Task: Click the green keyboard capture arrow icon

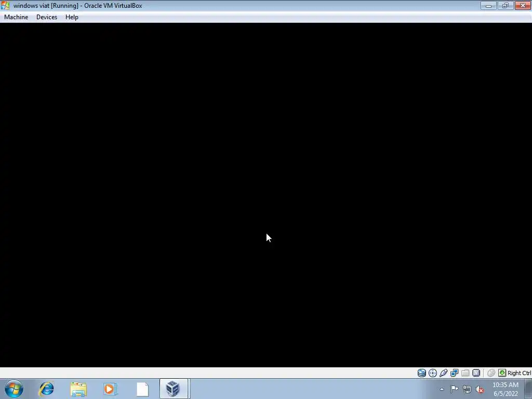Action: [502, 373]
